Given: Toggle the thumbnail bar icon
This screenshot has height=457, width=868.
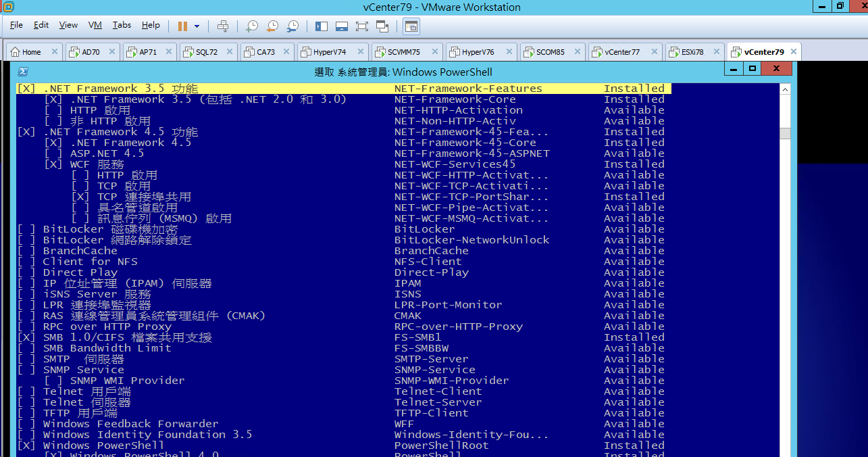Looking at the screenshot, I should coord(342,26).
